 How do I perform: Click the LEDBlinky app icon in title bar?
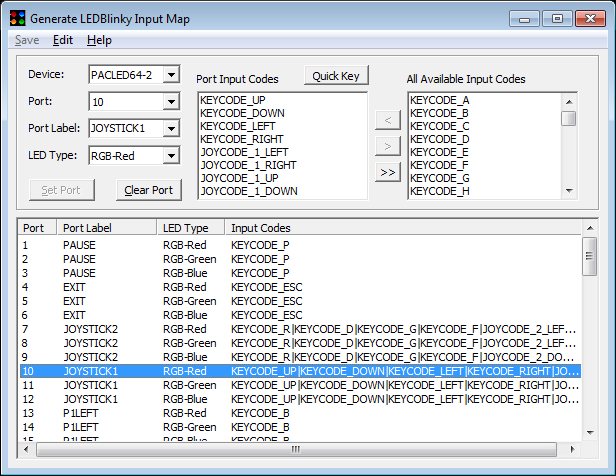(x=17, y=18)
